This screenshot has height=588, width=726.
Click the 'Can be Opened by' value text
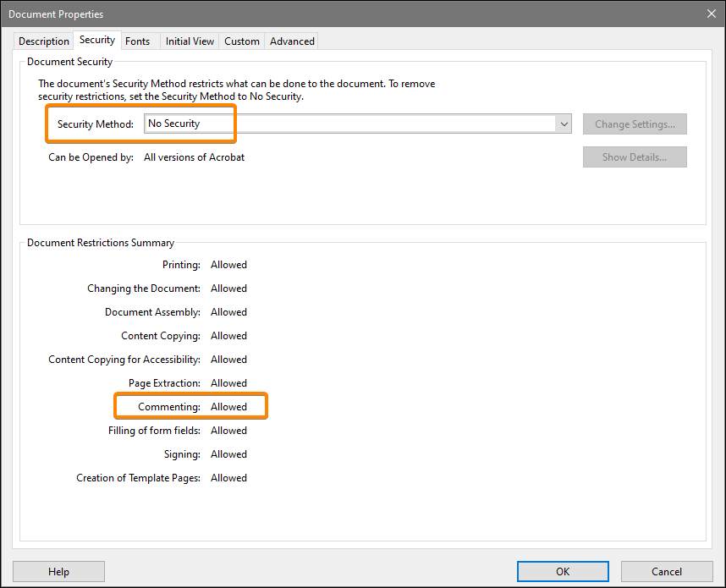[194, 157]
